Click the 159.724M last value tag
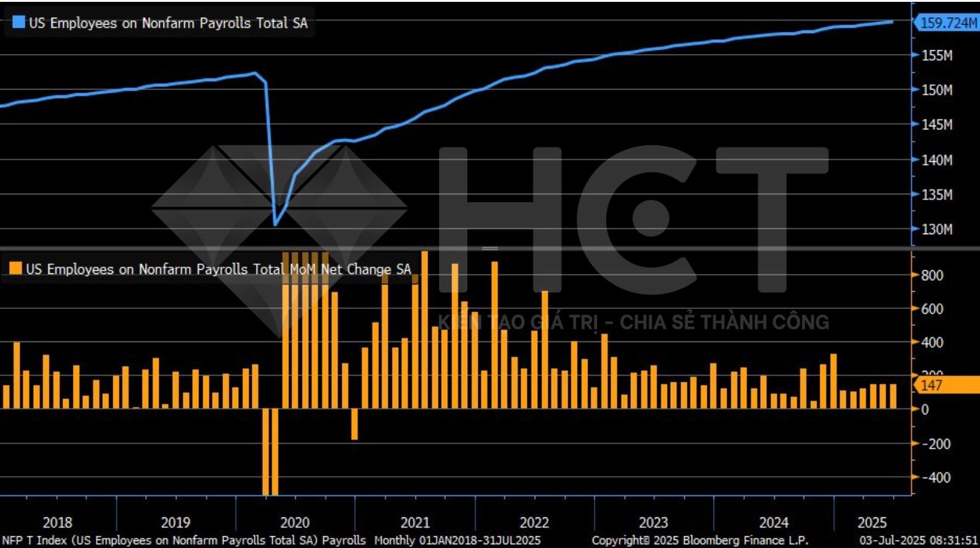980x548 pixels. [948, 23]
